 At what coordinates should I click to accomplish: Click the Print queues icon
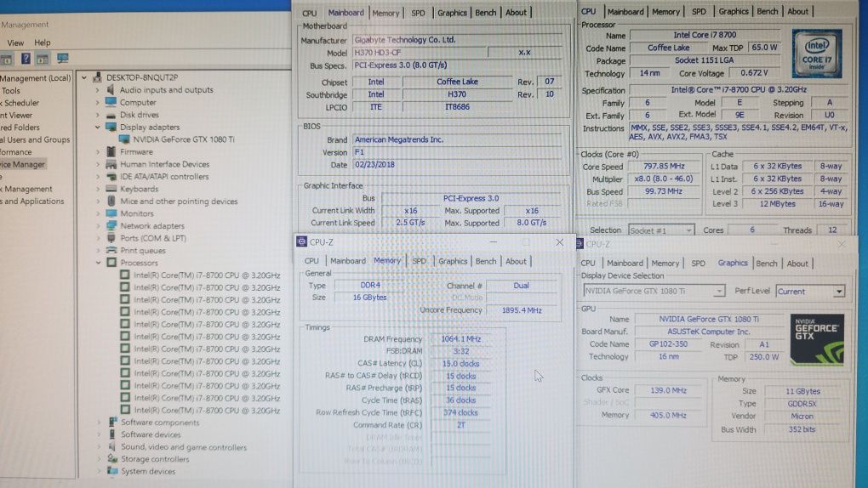point(111,250)
